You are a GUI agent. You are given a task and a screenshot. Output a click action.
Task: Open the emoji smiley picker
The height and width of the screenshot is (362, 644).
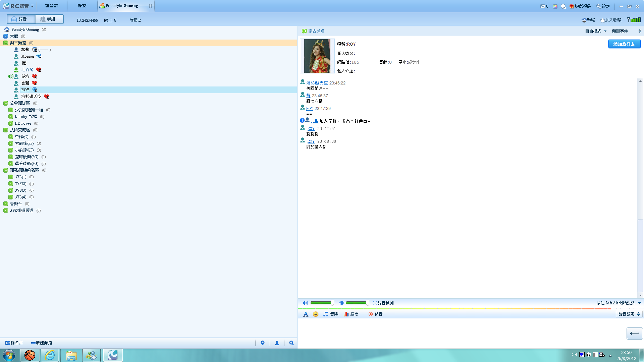tap(316, 314)
